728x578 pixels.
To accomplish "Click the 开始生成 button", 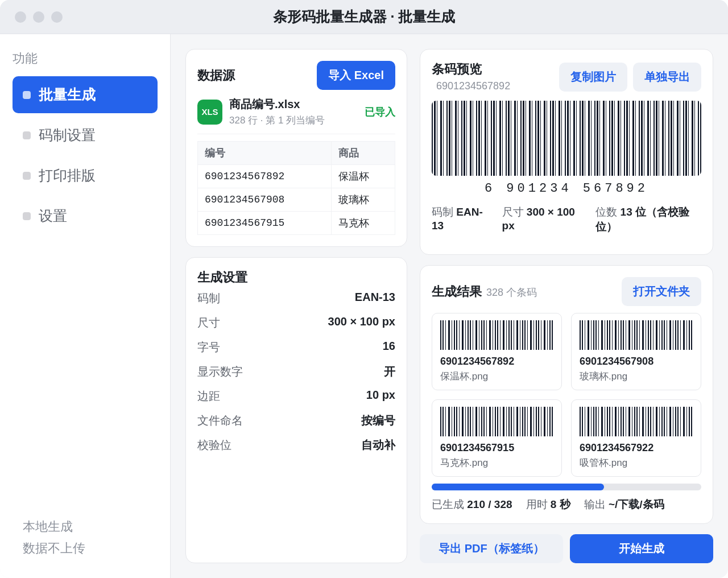I will click(642, 549).
